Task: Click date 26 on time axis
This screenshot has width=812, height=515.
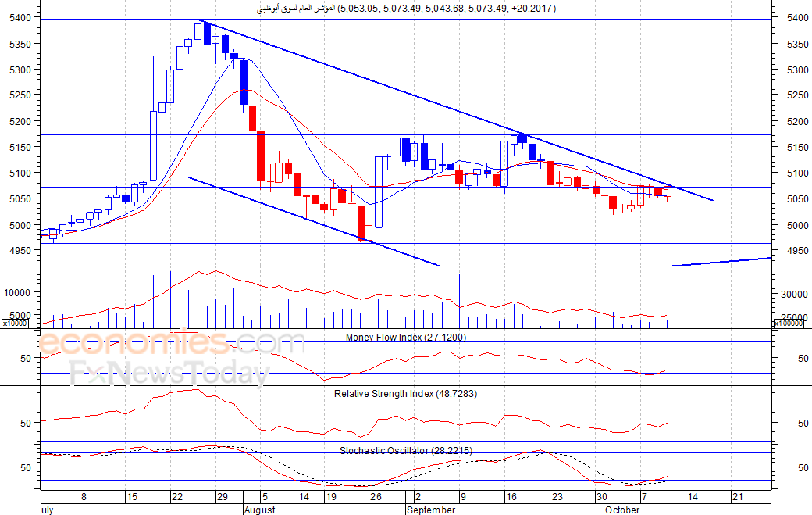Action: [376, 497]
